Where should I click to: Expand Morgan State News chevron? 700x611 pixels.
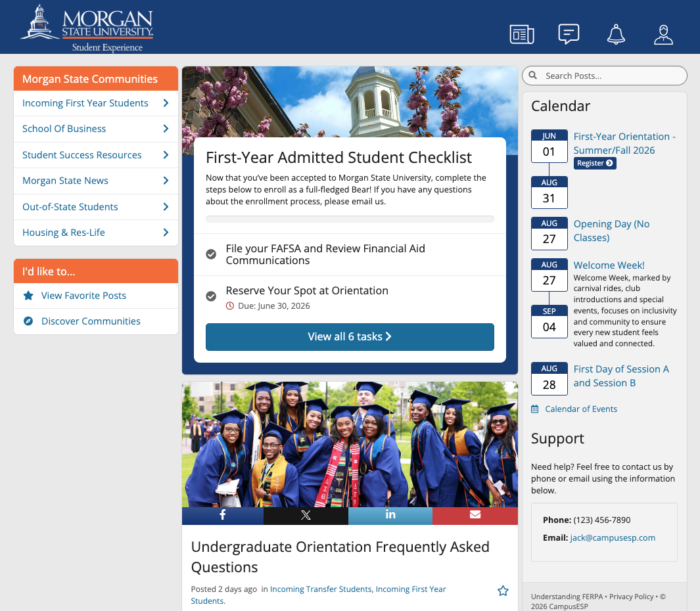[166, 181]
